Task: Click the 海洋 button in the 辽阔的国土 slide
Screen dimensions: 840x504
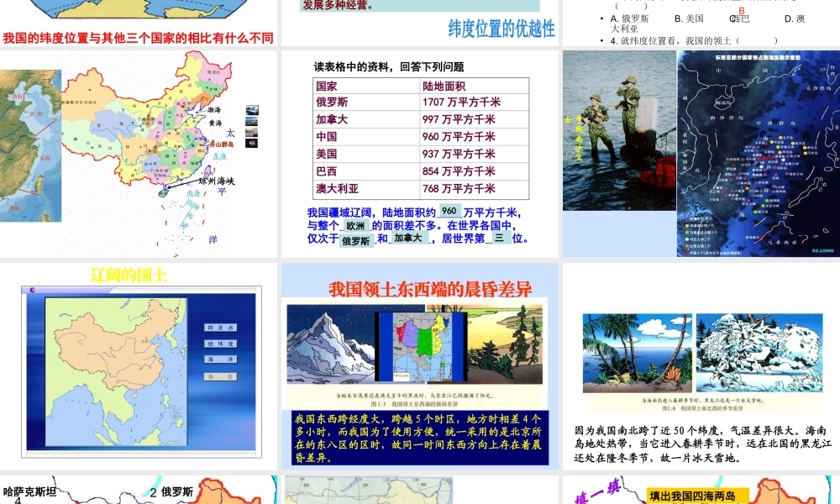Action: (220, 360)
